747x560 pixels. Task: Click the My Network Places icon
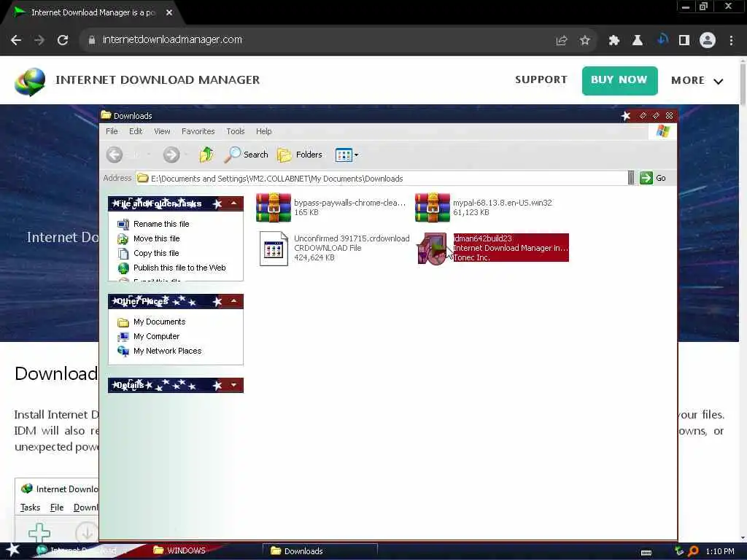123,351
